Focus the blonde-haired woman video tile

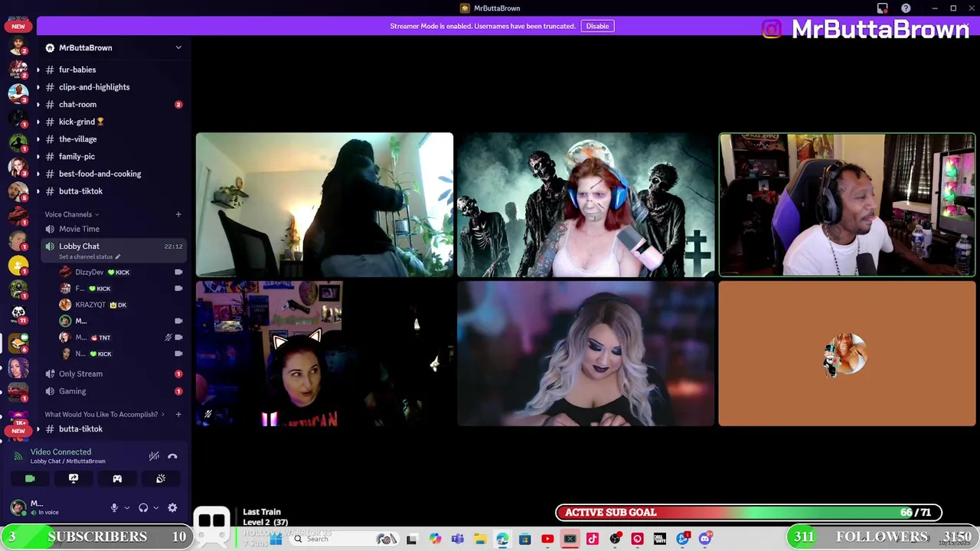[586, 354]
